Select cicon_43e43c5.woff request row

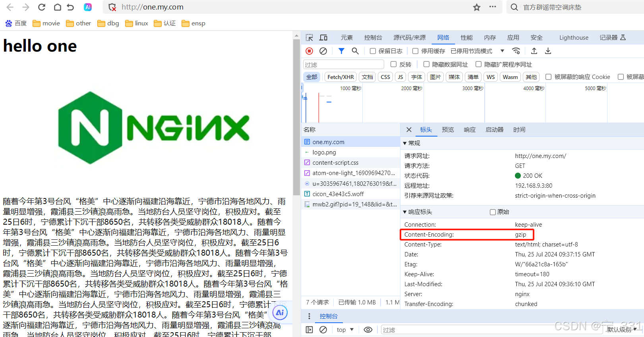(350, 194)
